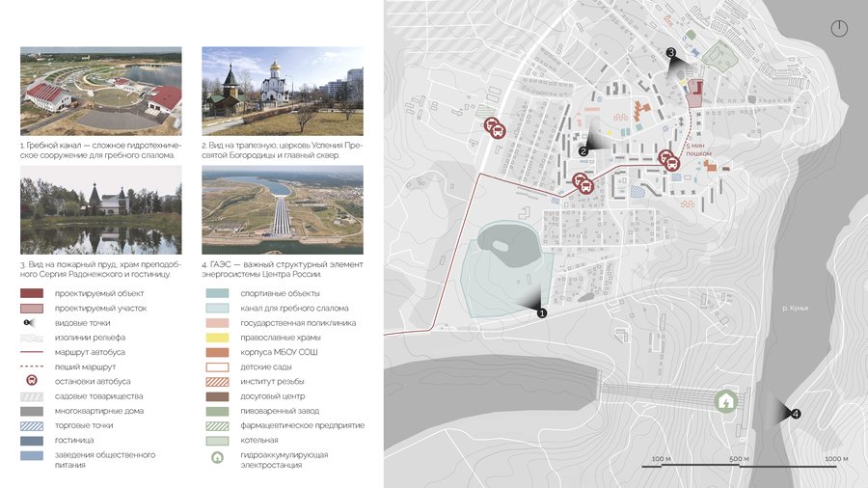Screen dimensions: 868x488
Task: Pick the 'досуговый центр' brown swatch
Action: coord(217,396)
